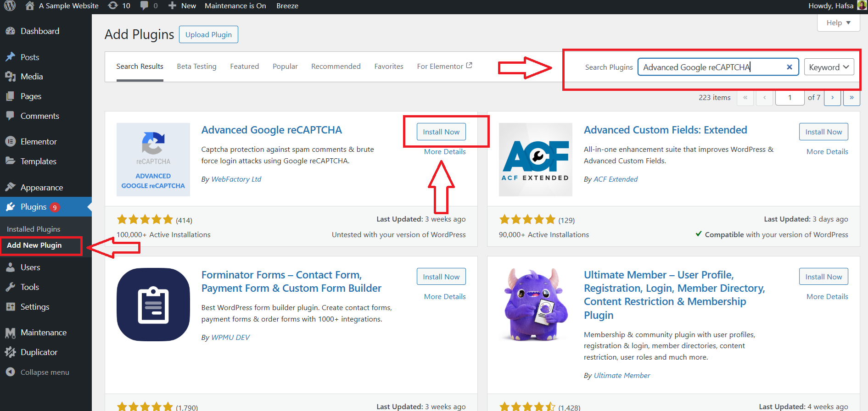This screenshot has height=411, width=868.
Task: Open WPMU DEV author link
Action: [x=230, y=338]
